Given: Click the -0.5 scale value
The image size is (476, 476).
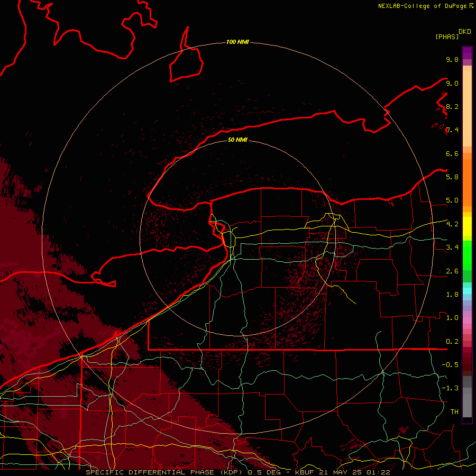Looking at the screenshot, I should 450,365.
